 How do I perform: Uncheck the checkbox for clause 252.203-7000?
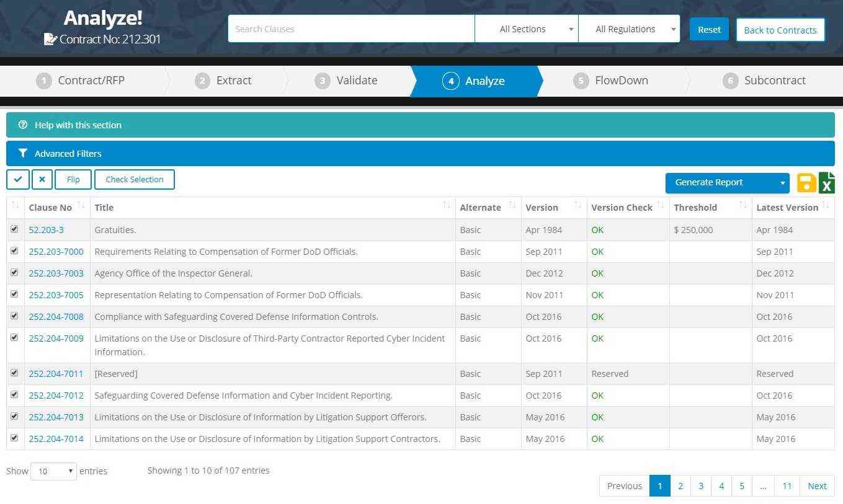click(14, 250)
